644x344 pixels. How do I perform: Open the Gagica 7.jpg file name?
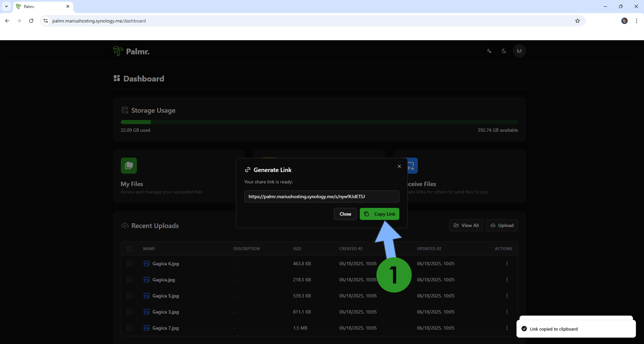[166, 328]
